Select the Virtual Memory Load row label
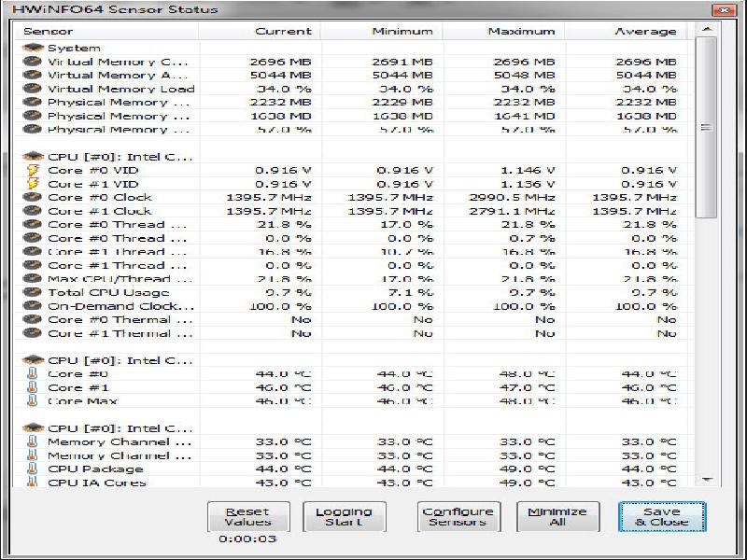747x560 pixels. (121, 89)
